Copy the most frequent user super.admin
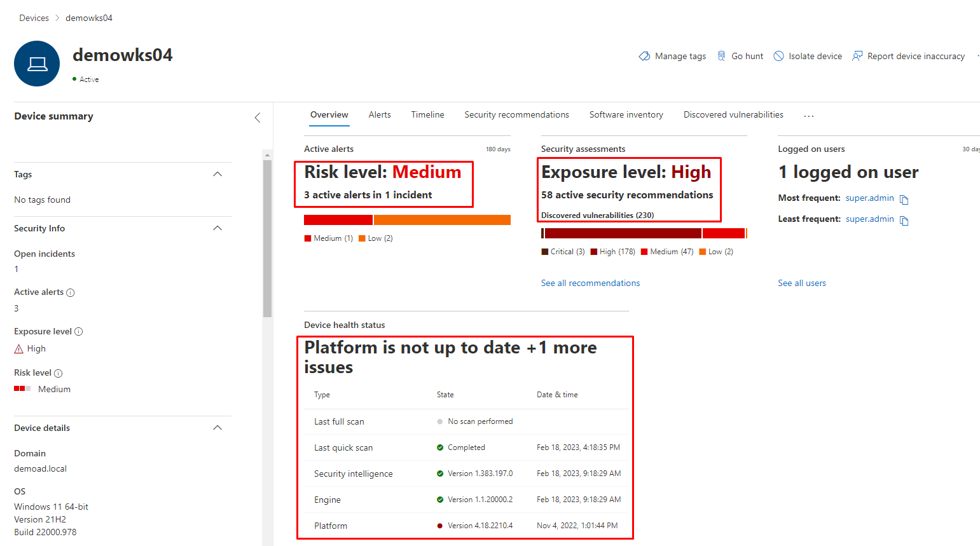Image resolution: width=980 pixels, height=546 pixels. [x=904, y=200]
